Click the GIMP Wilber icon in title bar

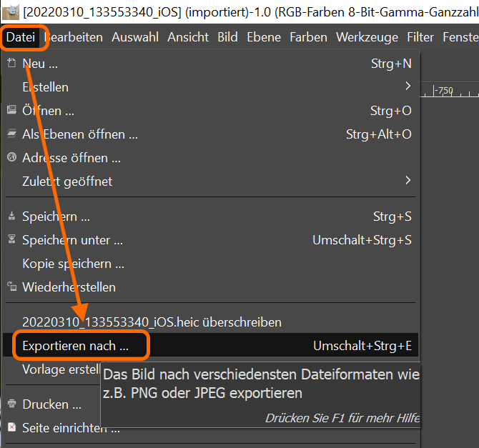click(x=11, y=11)
